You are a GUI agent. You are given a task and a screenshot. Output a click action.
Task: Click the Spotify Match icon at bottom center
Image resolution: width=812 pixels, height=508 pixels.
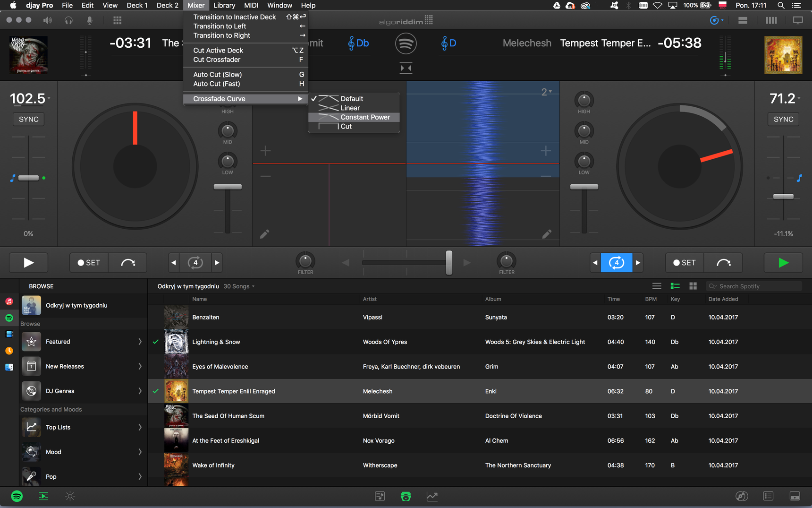(x=406, y=496)
